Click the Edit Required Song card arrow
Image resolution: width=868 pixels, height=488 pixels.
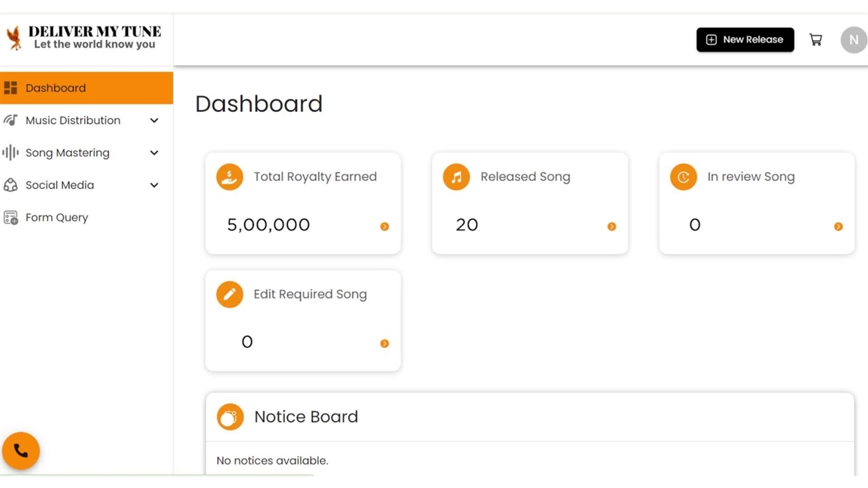click(x=384, y=344)
